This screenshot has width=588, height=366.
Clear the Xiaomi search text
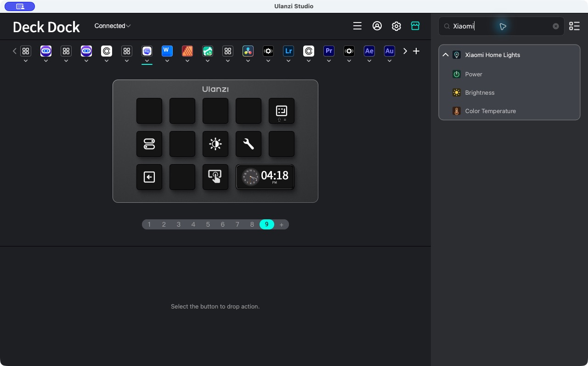(556, 26)
